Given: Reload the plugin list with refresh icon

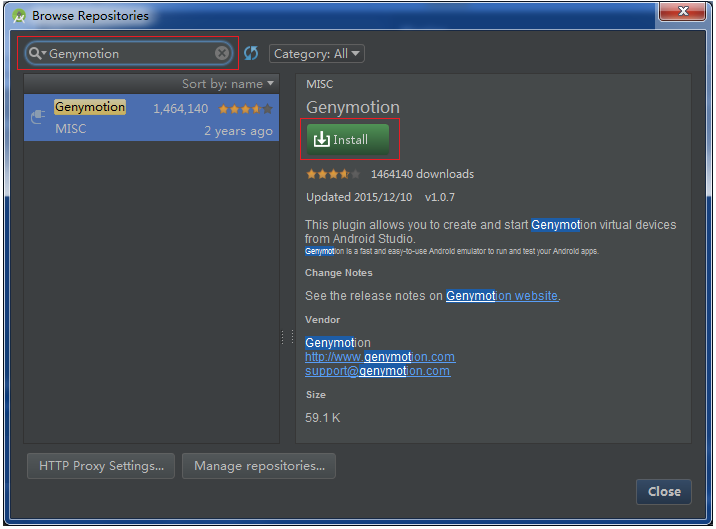Looking at the screenshot, I should 251,53.
